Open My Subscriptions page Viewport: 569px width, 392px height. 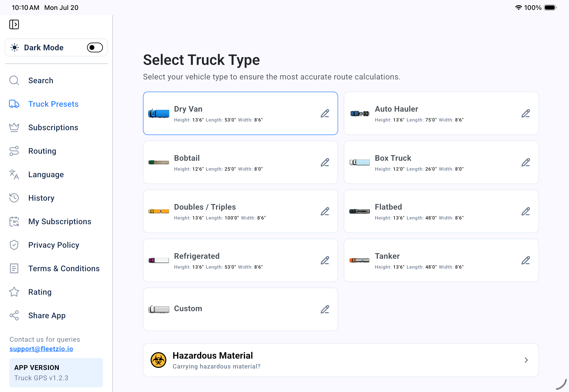(56, 221)
